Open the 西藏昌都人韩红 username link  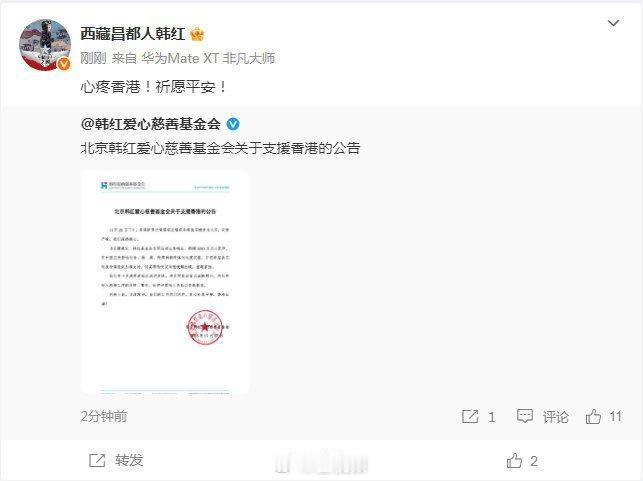tap(132, 34)
